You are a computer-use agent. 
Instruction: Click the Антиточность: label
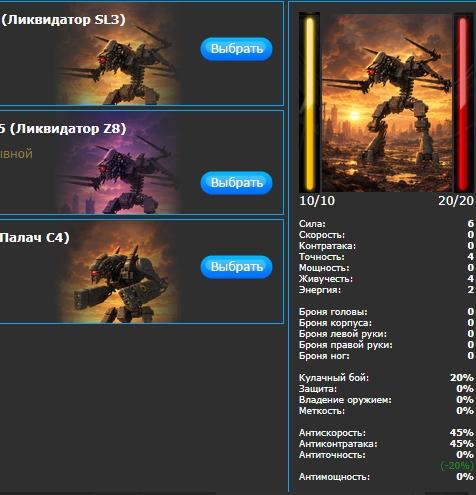tap(332, 455)
